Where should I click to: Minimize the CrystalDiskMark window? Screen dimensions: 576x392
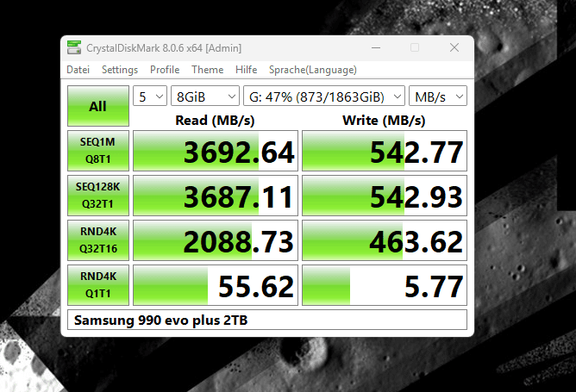pyautogui.click(x=375, y=47)
